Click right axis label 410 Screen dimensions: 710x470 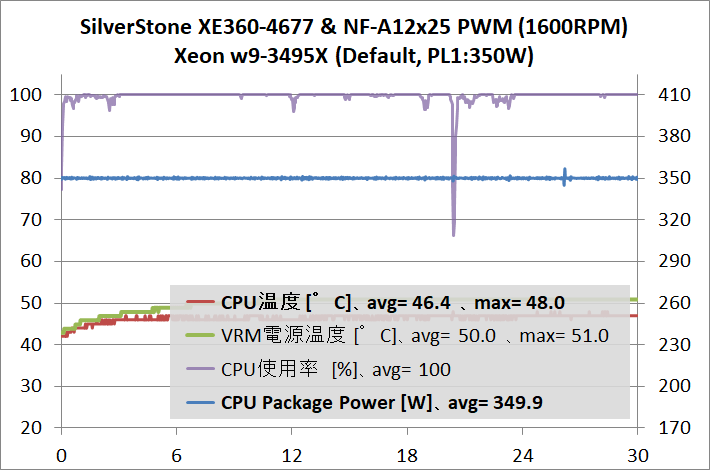tap(674, 95)
